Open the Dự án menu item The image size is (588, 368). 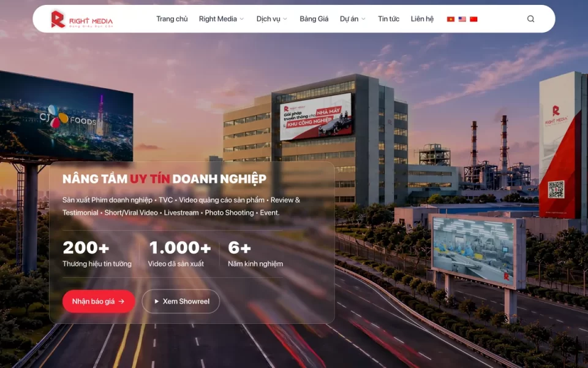point(349,19)
